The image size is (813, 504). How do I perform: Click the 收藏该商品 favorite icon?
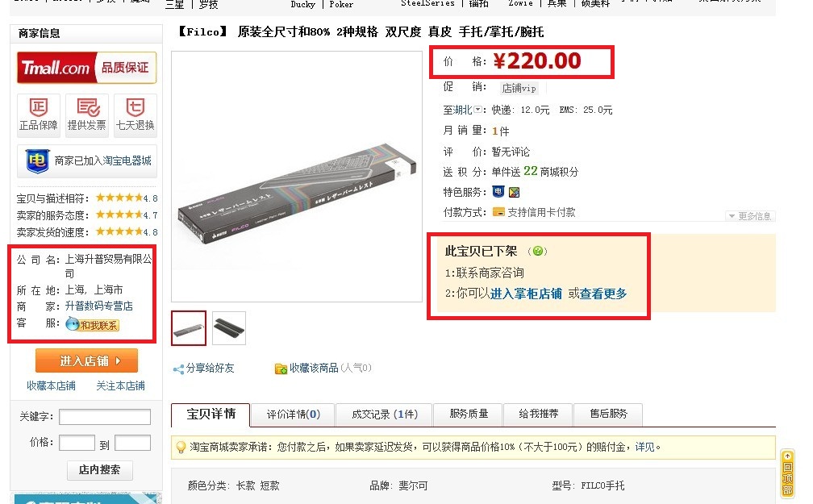pyautogui.click(x=281, y=369)
